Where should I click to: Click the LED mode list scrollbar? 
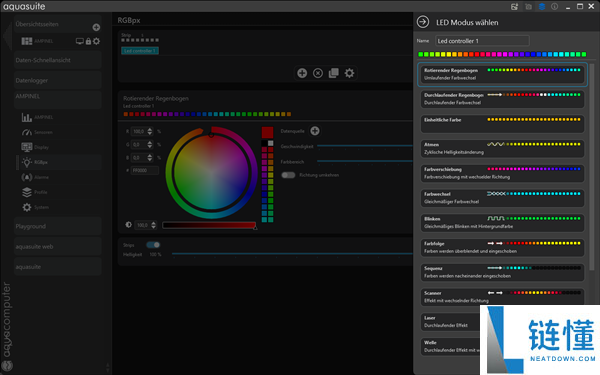click(592, 166)
